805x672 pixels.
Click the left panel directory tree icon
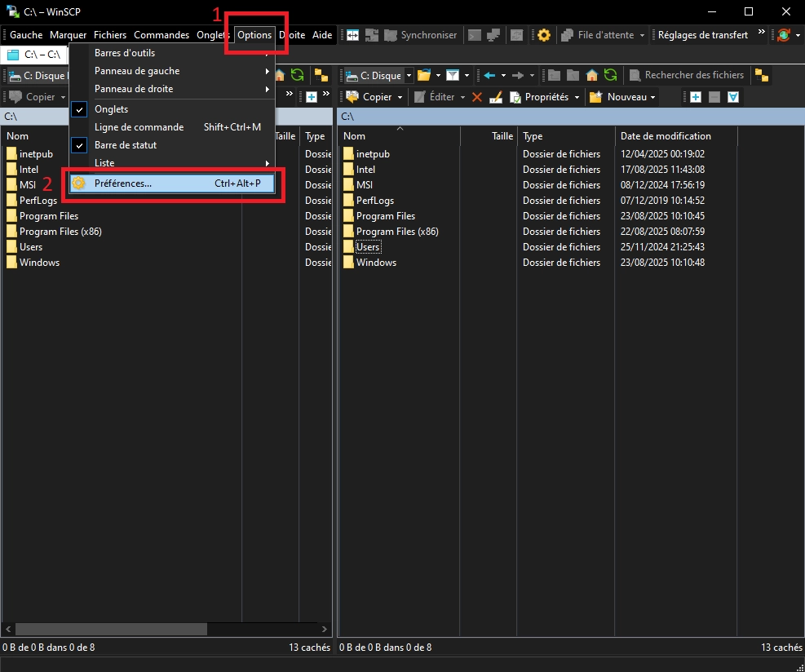pos(321,76)
